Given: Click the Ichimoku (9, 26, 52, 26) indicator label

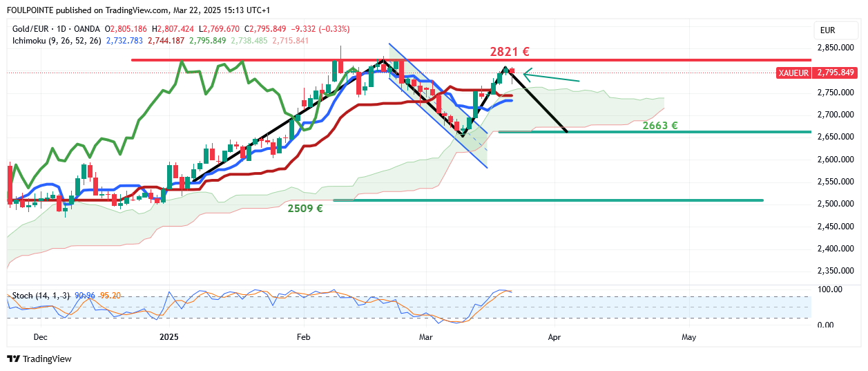Looking at the screenshot, I should coord(57,41).
